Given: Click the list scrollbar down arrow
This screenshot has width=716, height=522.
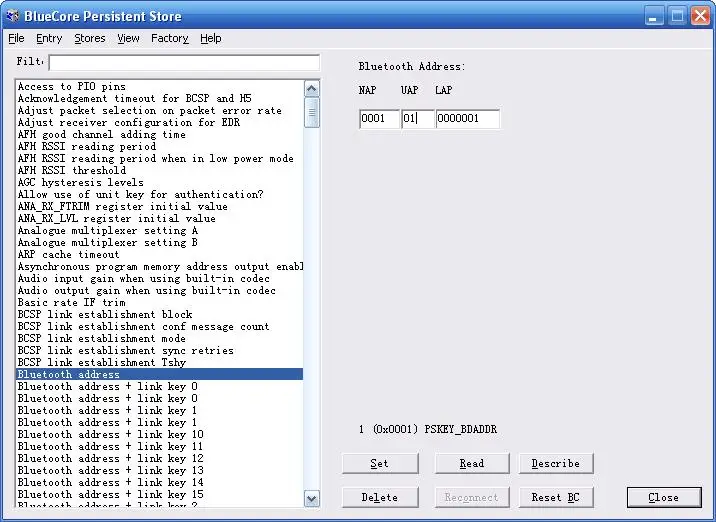Looking at the screenshot, I should click(312, 499).
